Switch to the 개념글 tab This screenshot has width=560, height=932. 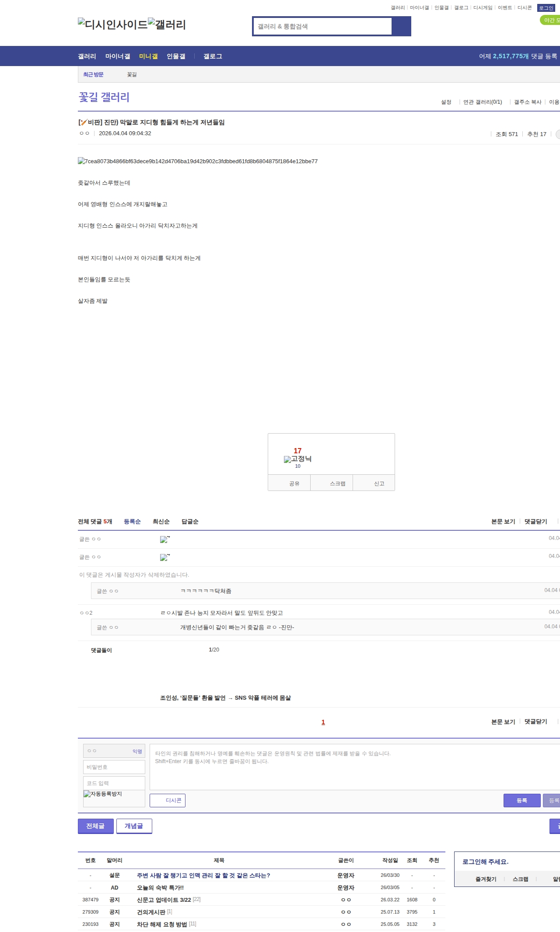point(134,826)
